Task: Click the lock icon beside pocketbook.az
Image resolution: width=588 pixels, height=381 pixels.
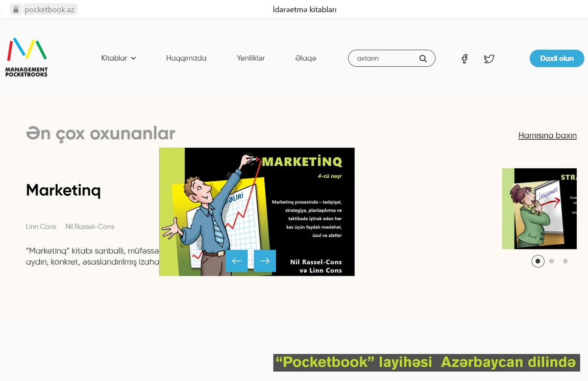Action: pyautogui.click(x=16, y=9)
